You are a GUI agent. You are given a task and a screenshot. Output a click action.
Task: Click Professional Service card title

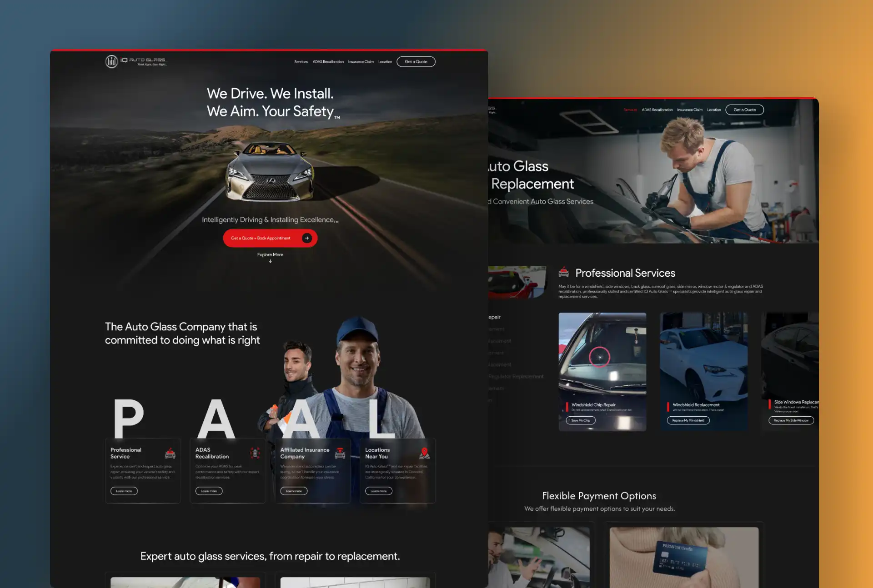[126, 453]
